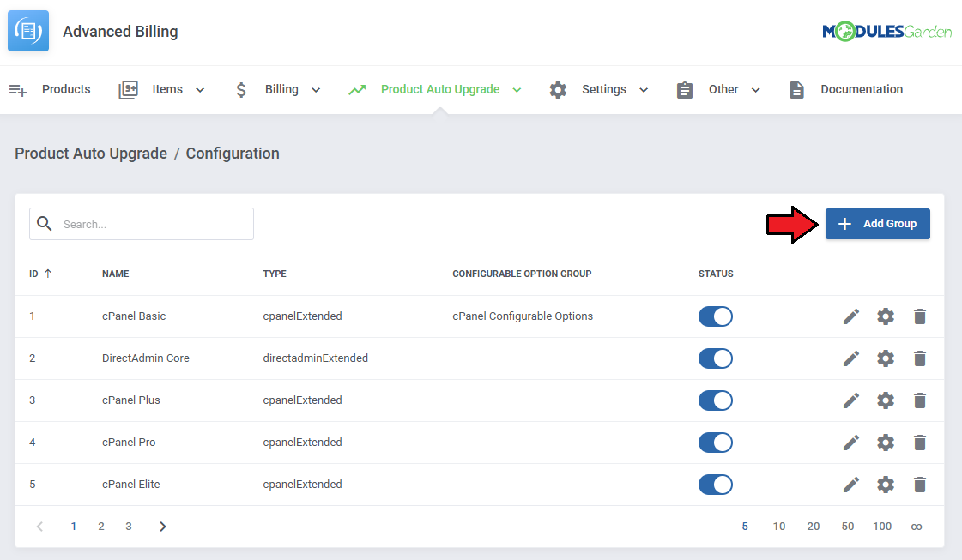Click the Billing dollar sign icon

point(241,90)
